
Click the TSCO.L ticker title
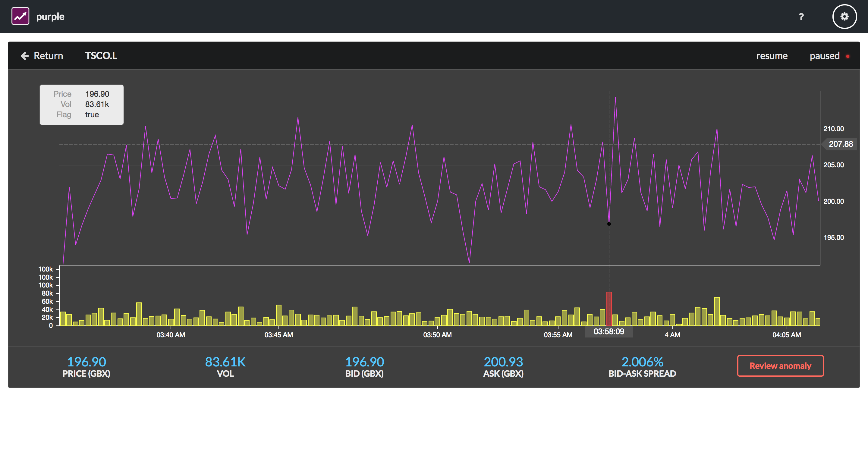coord(101,55)
